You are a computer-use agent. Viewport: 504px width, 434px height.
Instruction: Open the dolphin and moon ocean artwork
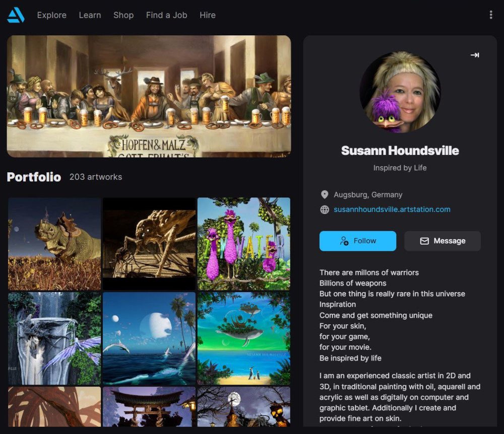(149, 338)
